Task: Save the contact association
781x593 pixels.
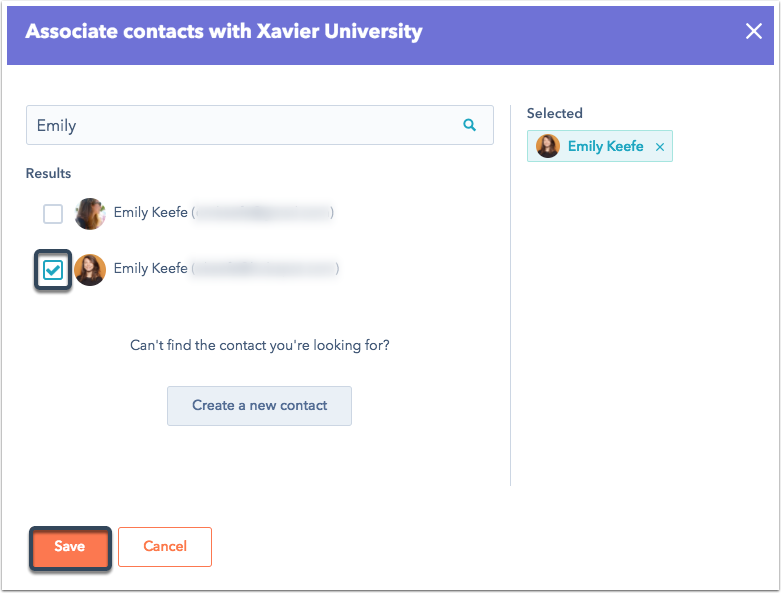Action: coord(70,547)
